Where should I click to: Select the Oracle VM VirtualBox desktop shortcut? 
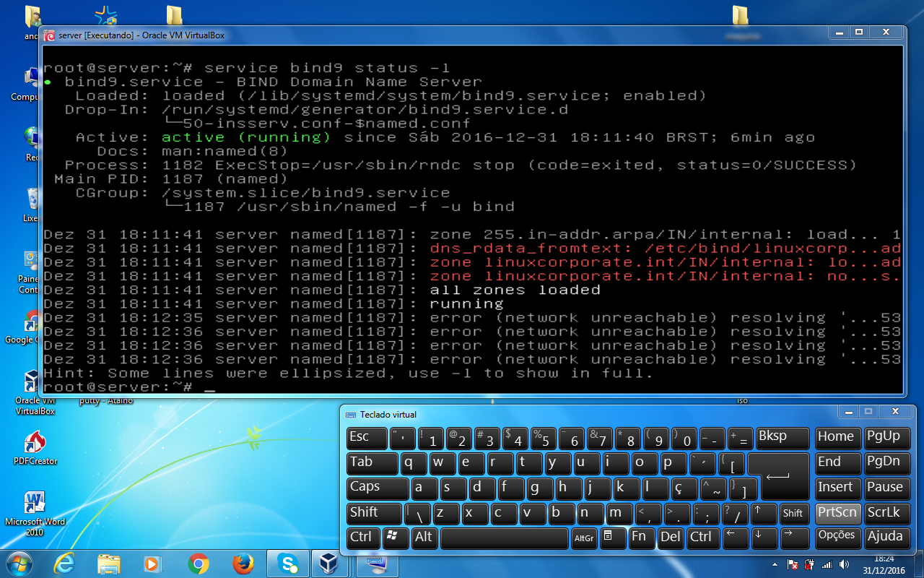point(35,392)
